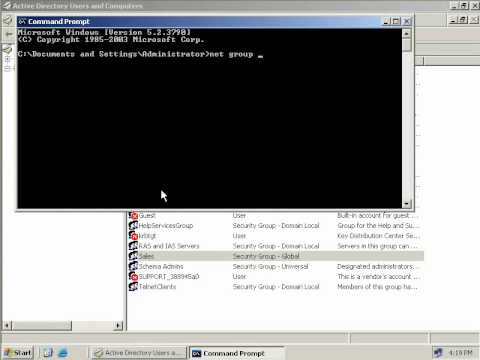The height and width of the screenshot is (360, 480).
Task: Click HelpServicesGroup 'Security Group - Domain Local' cell
Action: click(x=276, y=226)
